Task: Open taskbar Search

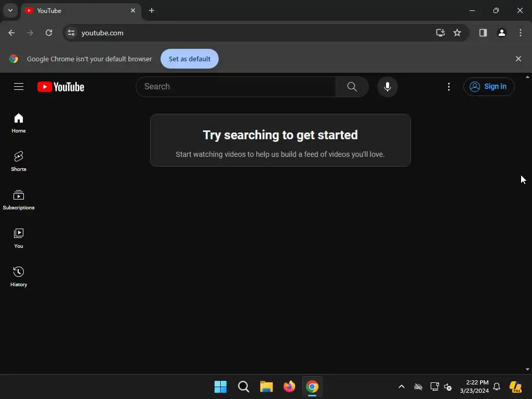Action: point(243,387)
